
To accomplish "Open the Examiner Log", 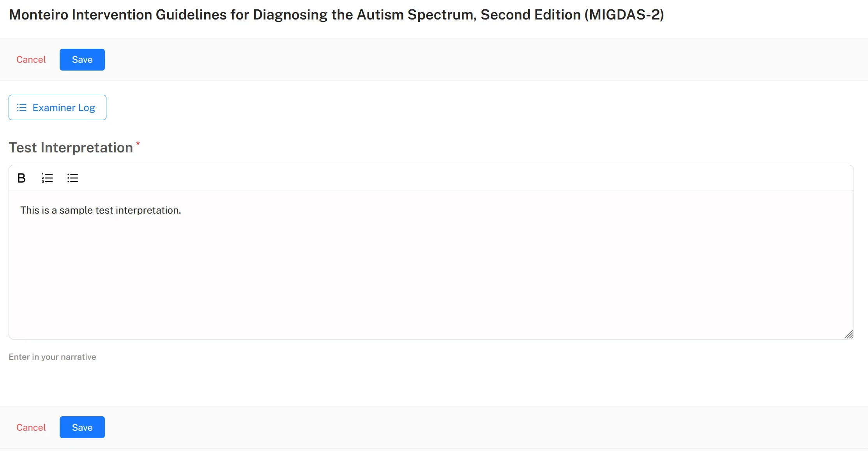I will point(57,108).
